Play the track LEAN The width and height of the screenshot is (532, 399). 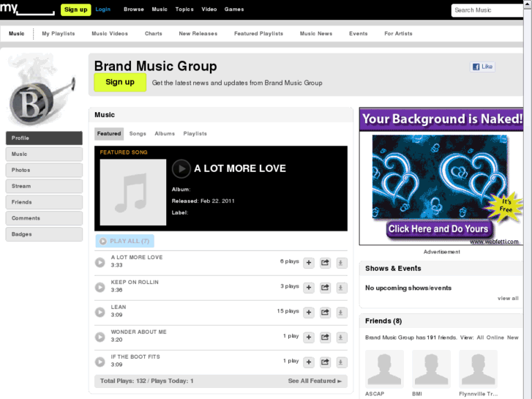tap(100, 312)
